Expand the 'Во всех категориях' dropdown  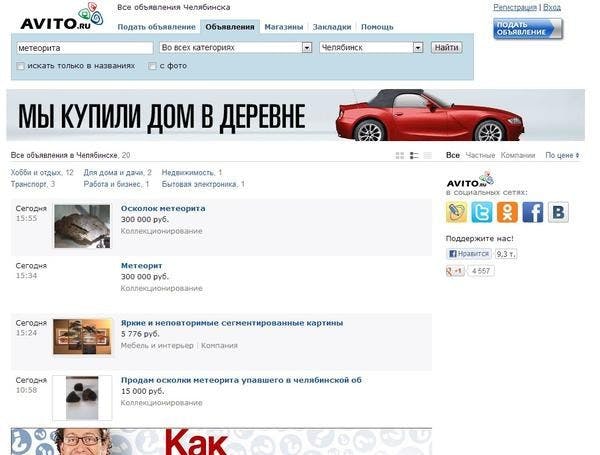pos(236,47)
